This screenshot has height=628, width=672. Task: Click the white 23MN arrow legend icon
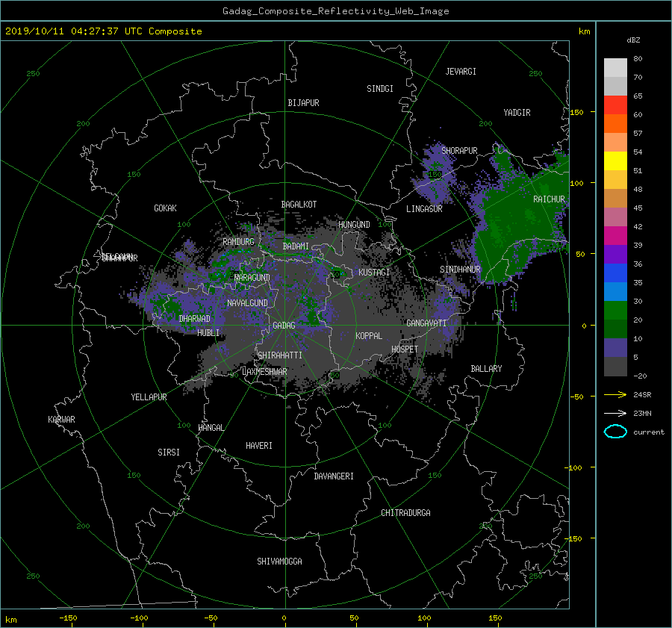click(615, 413)
